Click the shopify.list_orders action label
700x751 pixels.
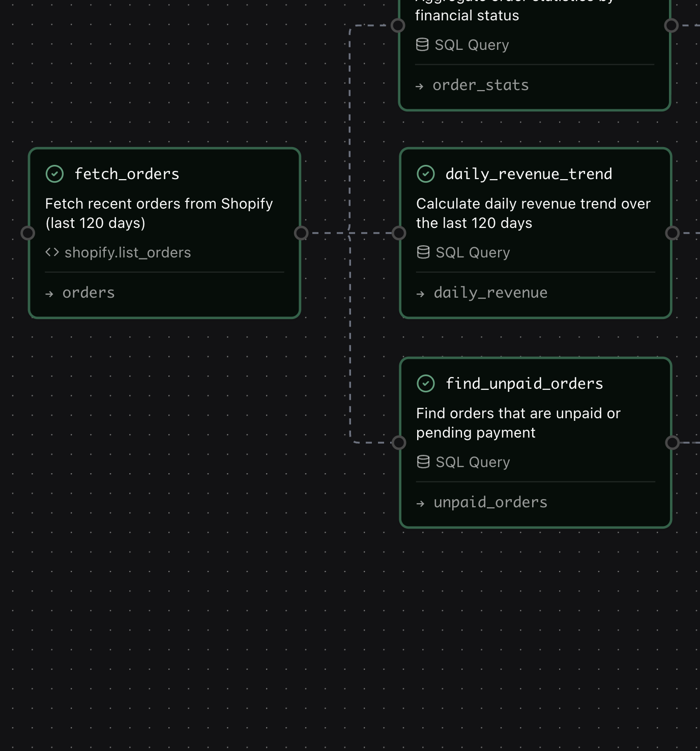pos(128,252)
